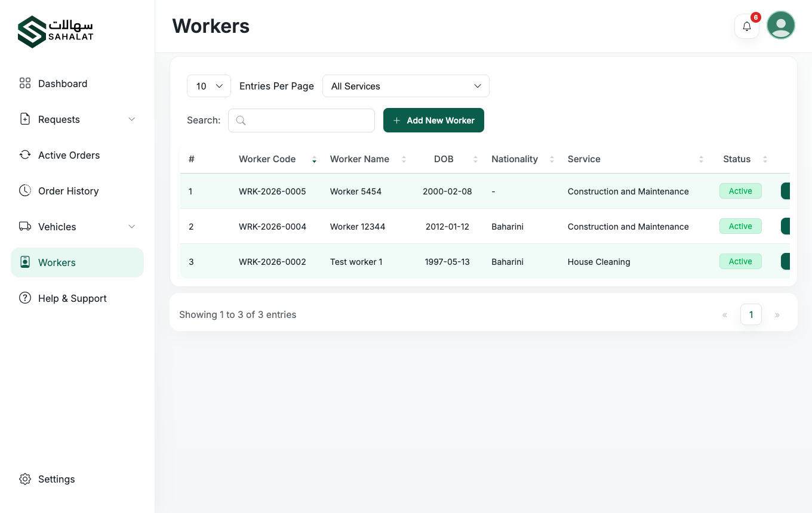Click the Active Orders refresh icon

click(25, 155)
